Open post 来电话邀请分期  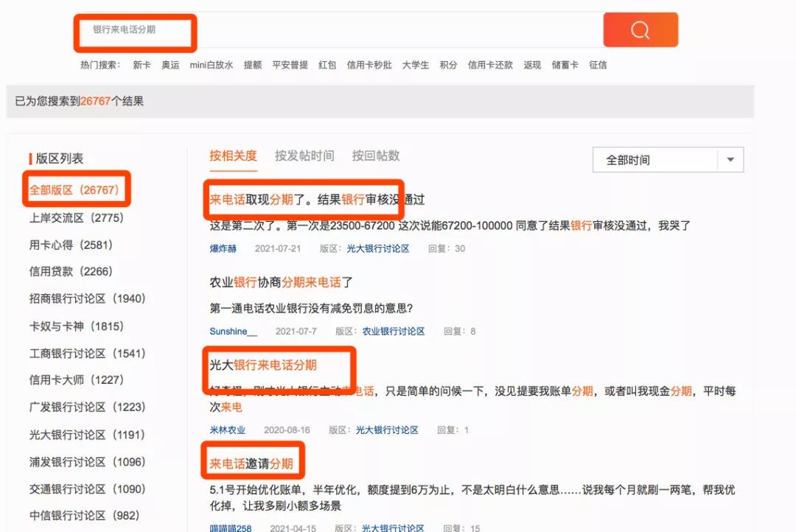[251, 463]
